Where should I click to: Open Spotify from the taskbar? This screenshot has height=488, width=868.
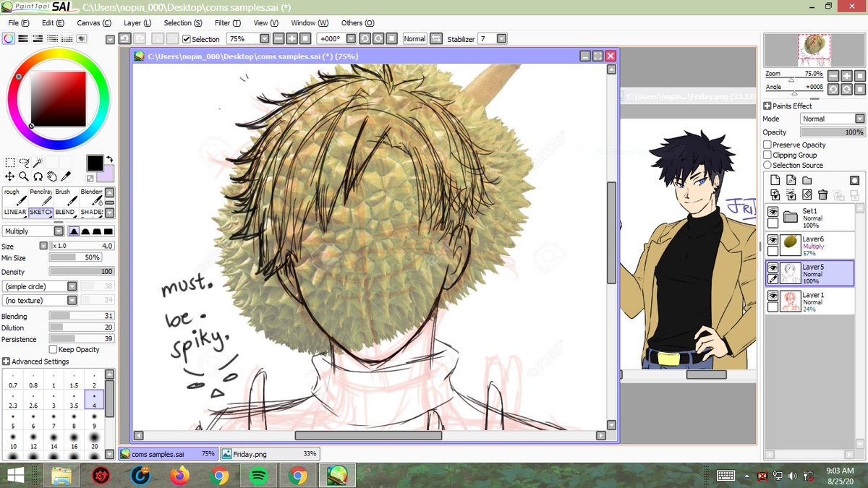(x=258, y=476)
